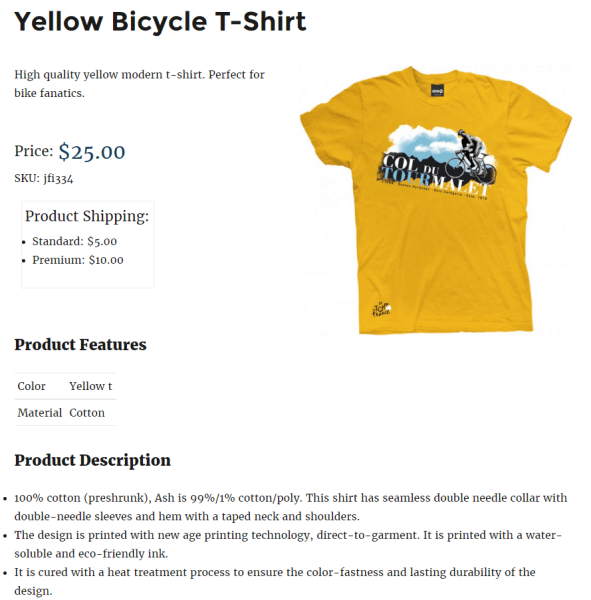This screenshot has height=600, width=591.
Task: Click the Tour de France logo on the shirt hem
Action: click(381, 309)
